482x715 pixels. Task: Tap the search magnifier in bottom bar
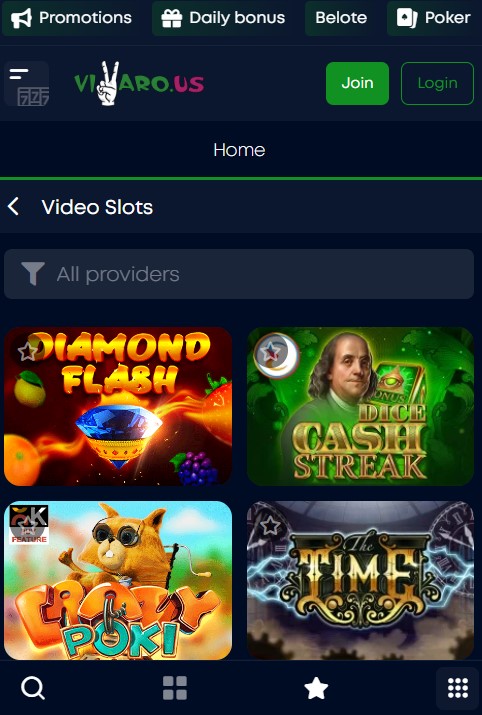coord(33,688)
